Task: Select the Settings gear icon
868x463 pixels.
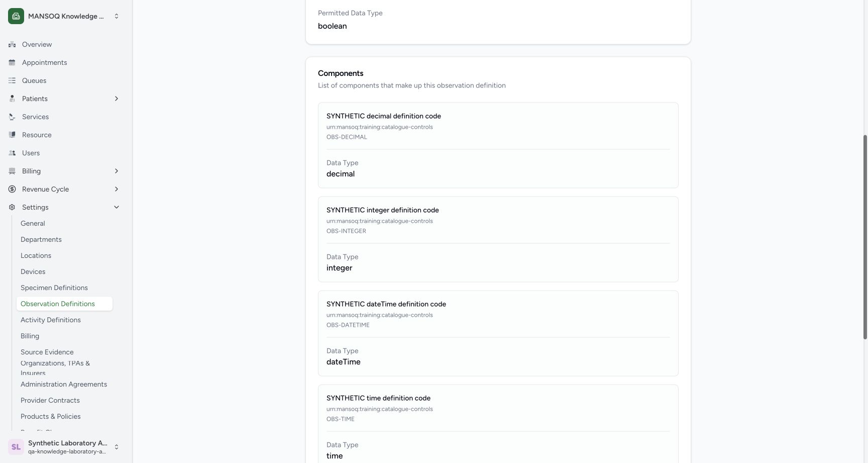Action: [12, 207]
